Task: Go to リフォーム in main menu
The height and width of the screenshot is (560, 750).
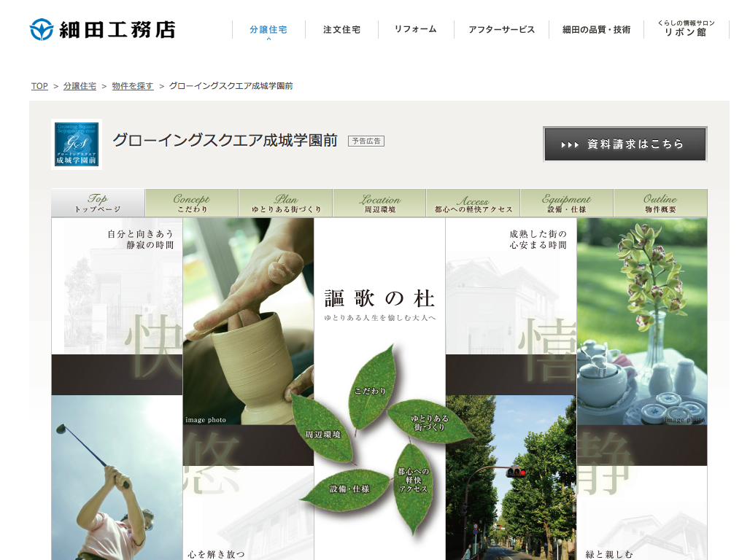Action: tap(415, 30)
